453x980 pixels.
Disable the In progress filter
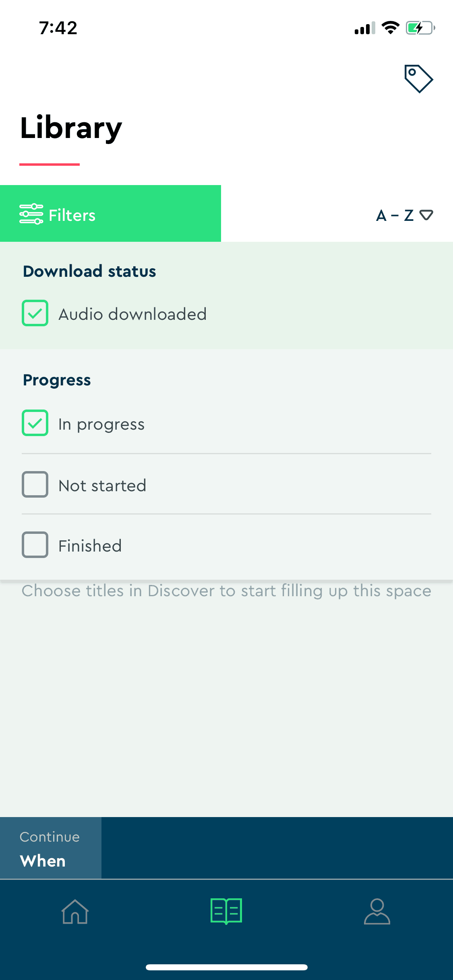click(x=35, y=423)
